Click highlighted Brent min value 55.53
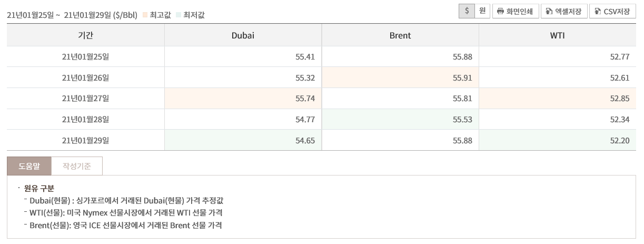The image size is (644, 244). point(462,120)
